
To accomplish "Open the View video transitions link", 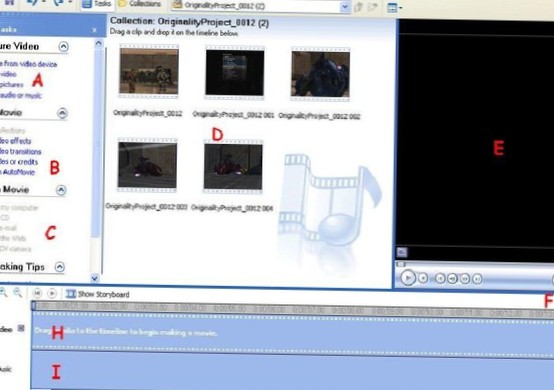I will (20, 152).
